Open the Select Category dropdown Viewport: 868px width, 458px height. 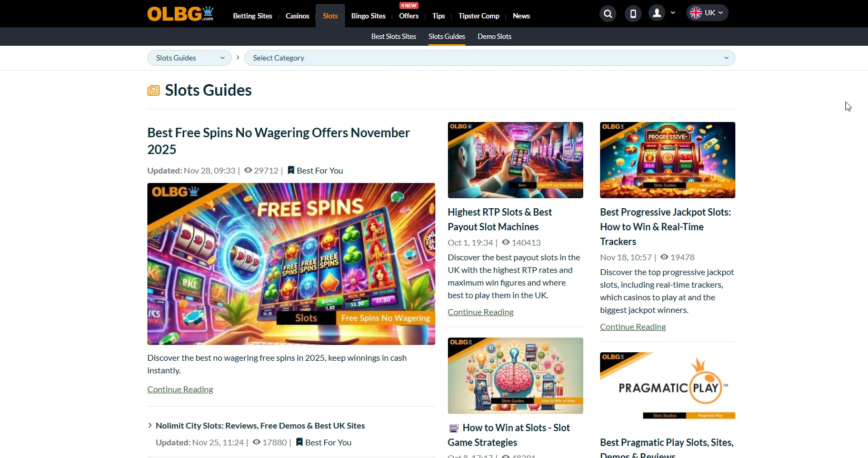pyautogui.click(x=490, y=58)
